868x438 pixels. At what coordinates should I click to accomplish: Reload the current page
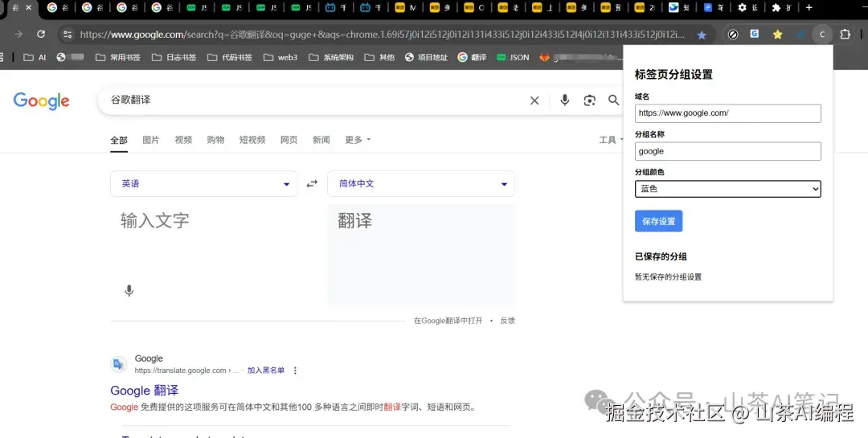point(41,35)
